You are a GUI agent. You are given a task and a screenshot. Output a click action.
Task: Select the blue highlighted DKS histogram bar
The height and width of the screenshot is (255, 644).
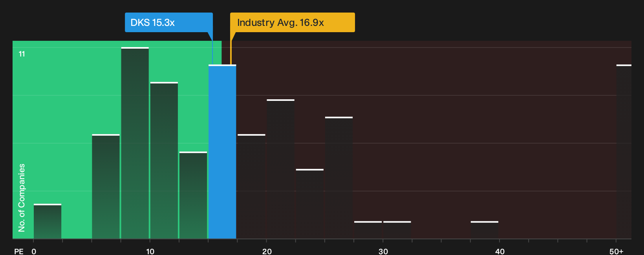tap(222, 152)
